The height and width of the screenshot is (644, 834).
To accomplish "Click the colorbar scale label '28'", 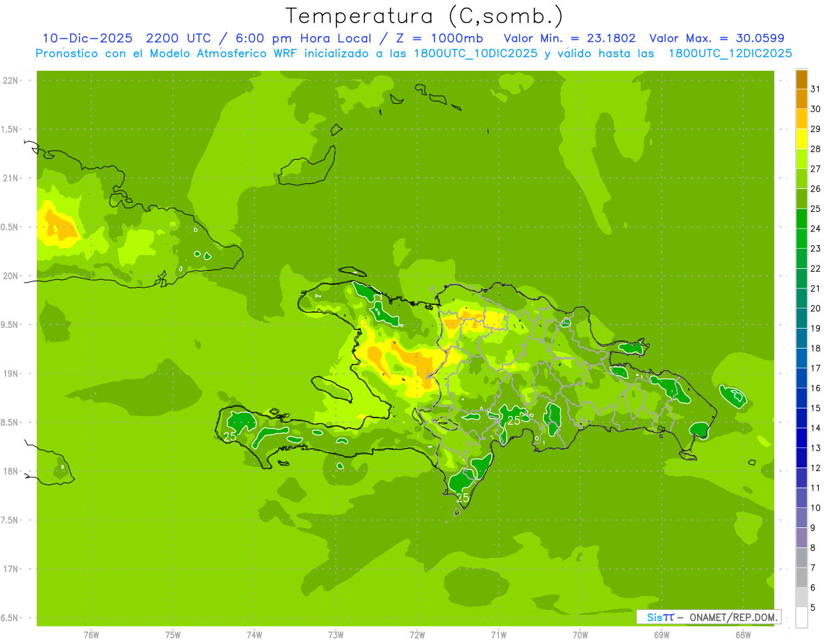I will tap(816, 149).
